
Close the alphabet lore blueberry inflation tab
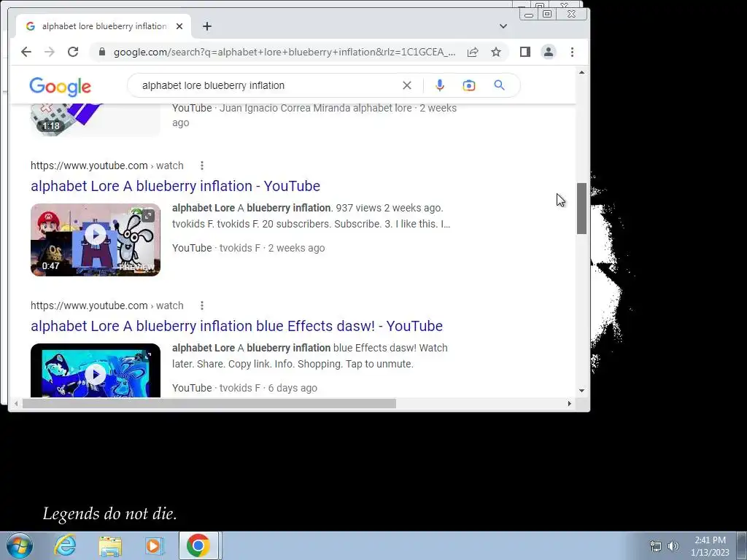click(x=179, y=26)
